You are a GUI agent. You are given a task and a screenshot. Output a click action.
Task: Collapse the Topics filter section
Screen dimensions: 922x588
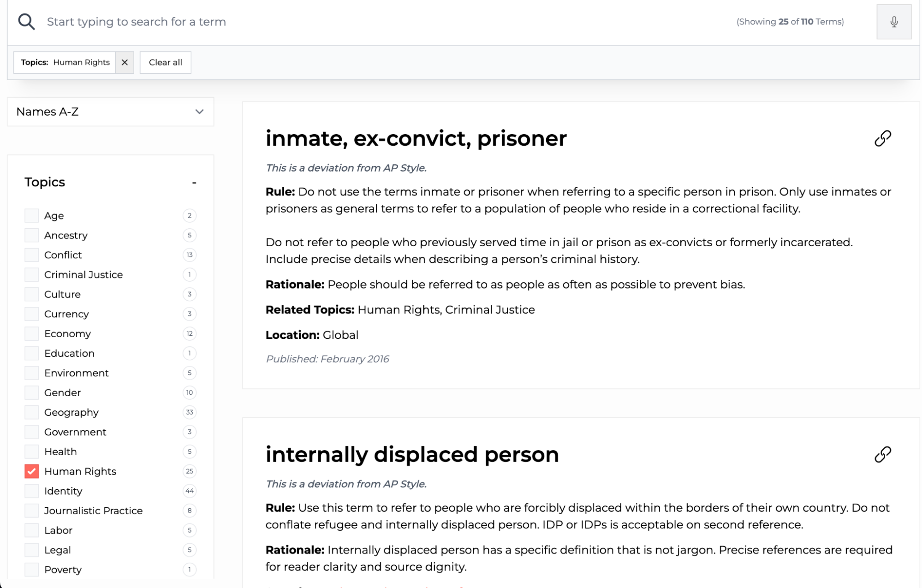click(194, 183)
